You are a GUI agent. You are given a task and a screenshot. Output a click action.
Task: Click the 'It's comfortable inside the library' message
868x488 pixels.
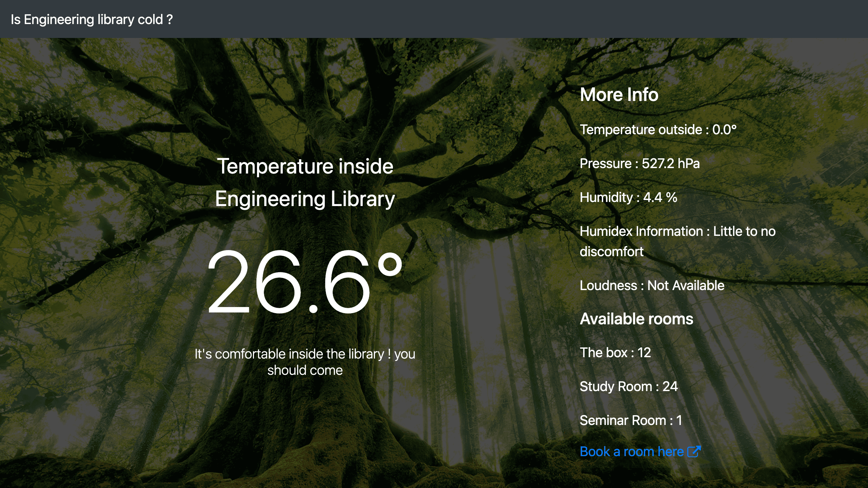click(305, 362)
